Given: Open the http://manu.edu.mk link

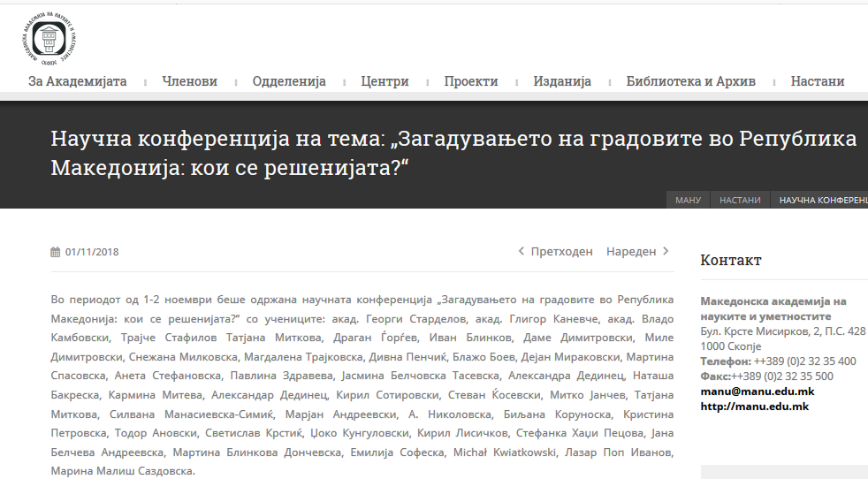Looking at the screenshot, I should click(754, 406).
